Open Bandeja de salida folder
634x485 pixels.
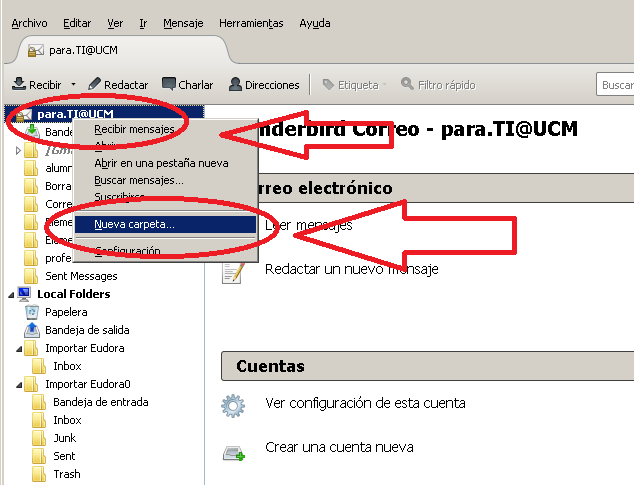(x=87, y=330)
